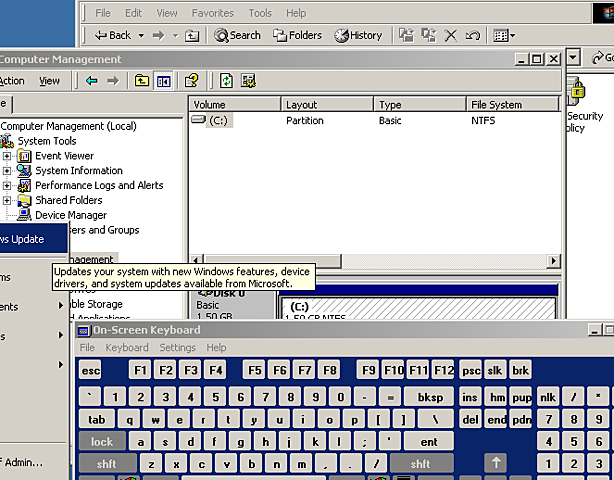Click the ent key on On-Screen Keyboard
The height and width of the screenshot is (480, 614).
point(429,441)
